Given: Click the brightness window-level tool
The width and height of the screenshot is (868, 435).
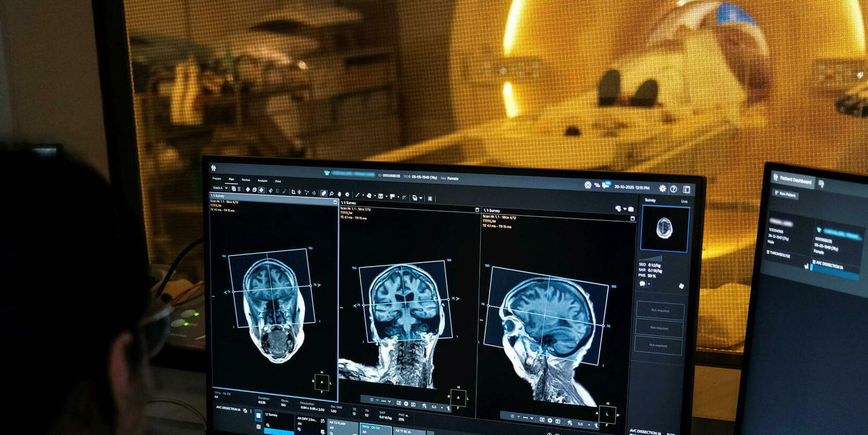Looking at the screenshot, I should (347, 194).
